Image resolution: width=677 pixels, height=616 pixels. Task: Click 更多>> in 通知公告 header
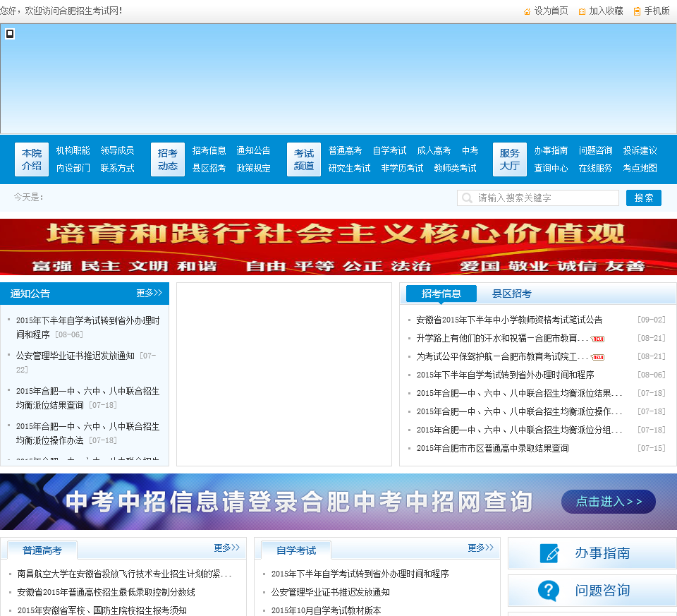[149, 293]
